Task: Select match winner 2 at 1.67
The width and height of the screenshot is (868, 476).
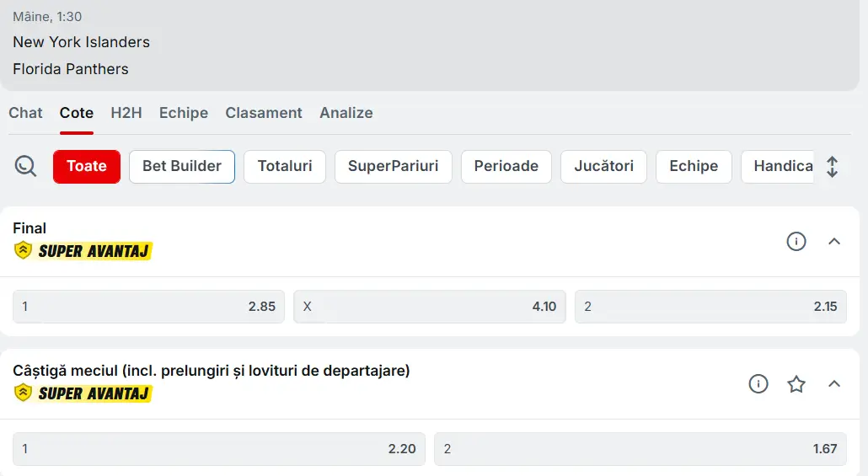Action: click(640, 449)
